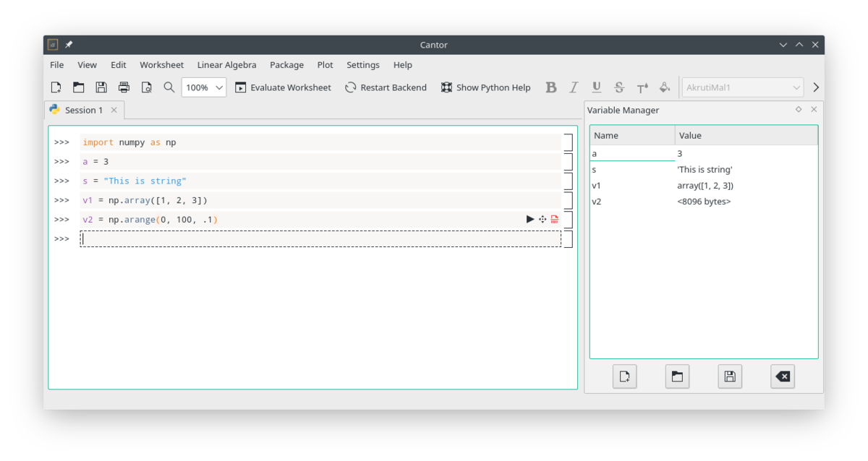This screenshot has height=461, width=868.
Task: Toggle bold text formatting
Action: click(x=551, y=87)
